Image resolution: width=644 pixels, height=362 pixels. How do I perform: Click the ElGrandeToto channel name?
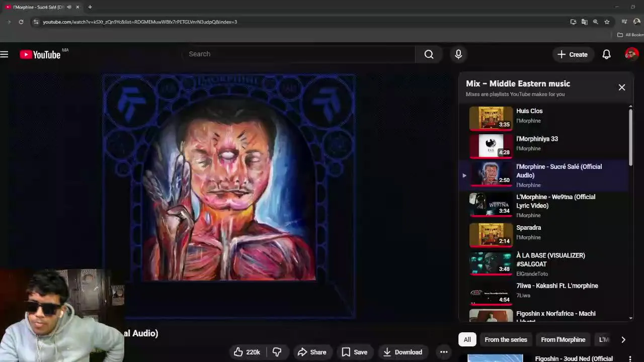532,274
